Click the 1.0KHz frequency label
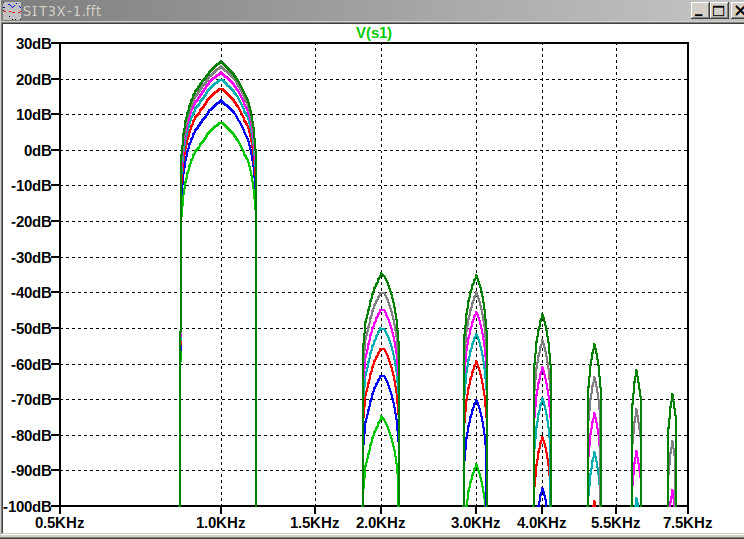The width and height of the screenshot is (744, 539). coord(221,523)
